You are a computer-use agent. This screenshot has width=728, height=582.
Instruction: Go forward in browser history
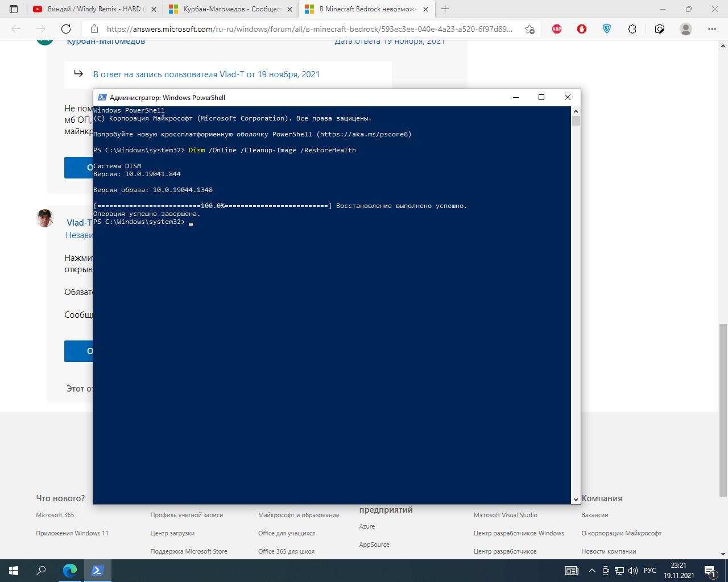click(41, 29)
